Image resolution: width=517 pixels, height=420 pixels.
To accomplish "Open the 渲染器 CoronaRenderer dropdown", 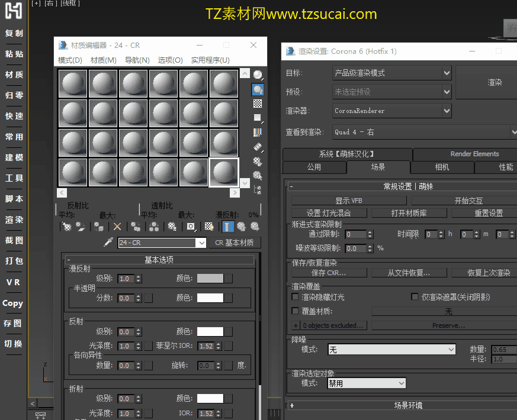I will pos(391,111).
